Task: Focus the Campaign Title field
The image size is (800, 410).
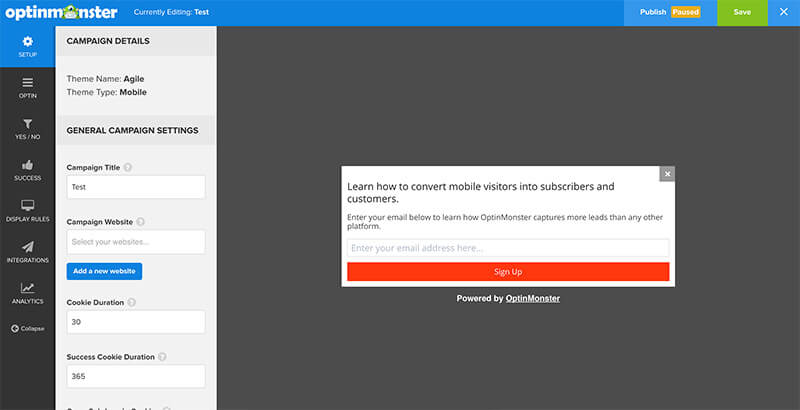Action: [136, 187]
